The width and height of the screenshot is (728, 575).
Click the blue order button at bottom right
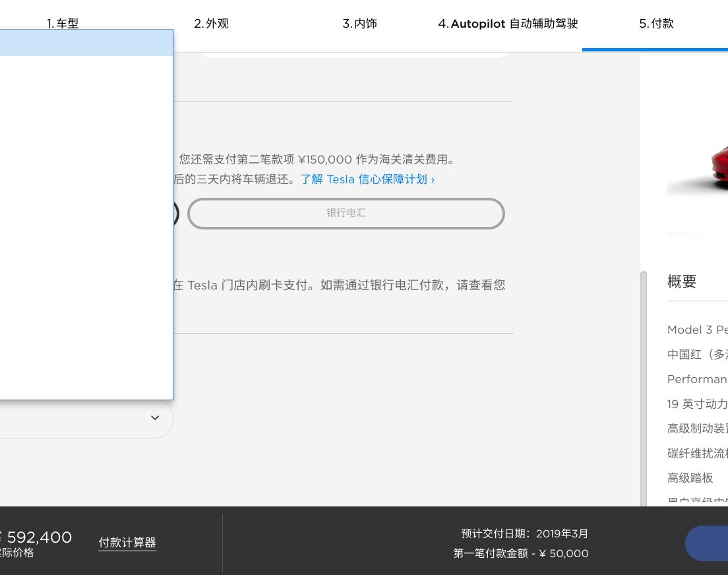click(x=707, y=543)
